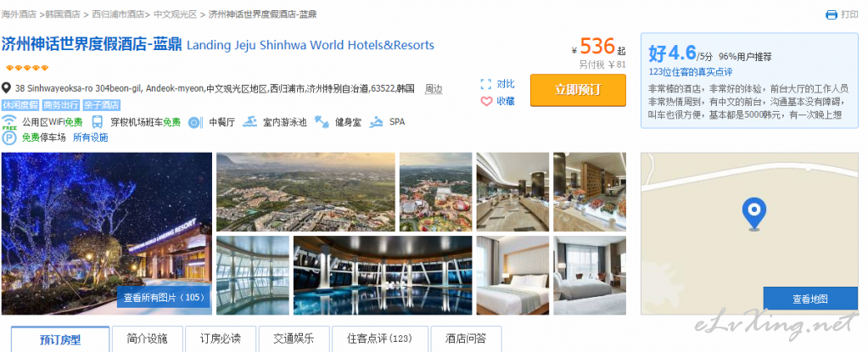The width and height of the screenshot is (868, 352).
Task: Click the 查看地图 button
Action: (x=809, y=299)
